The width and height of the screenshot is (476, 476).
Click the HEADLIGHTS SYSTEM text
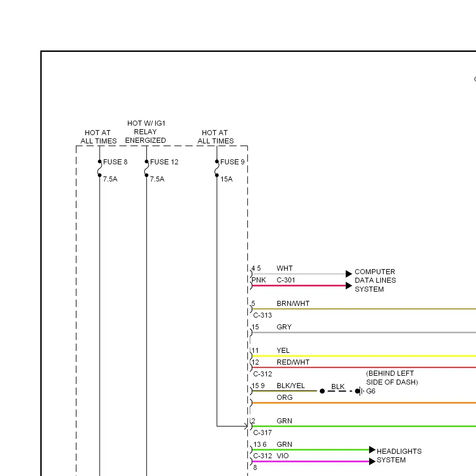click(x=399, y=455)
